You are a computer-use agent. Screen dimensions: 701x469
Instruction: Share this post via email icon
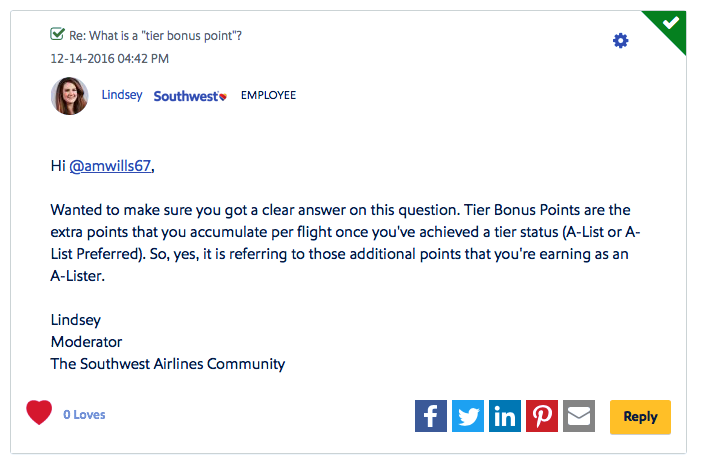click(x=579, y=416)
